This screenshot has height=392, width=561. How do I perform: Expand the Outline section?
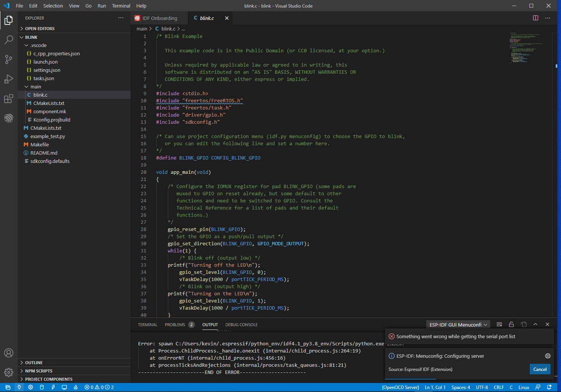coord(74,363)
